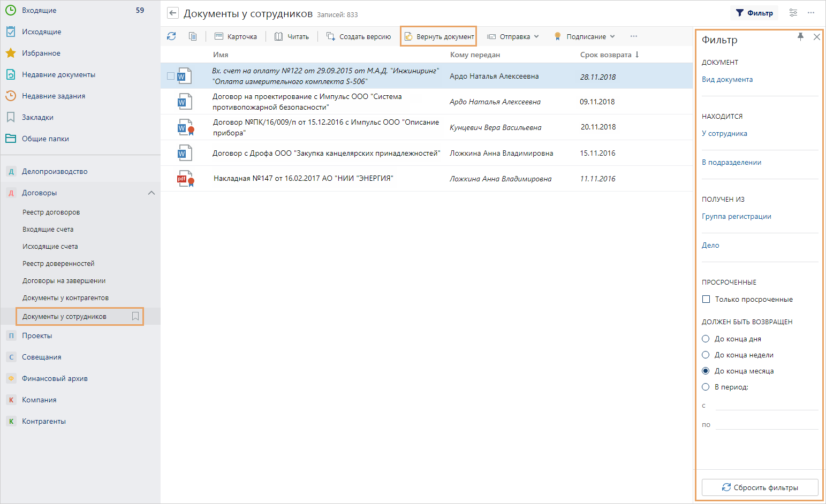
Task: Click the back arrow next to the title
Action: (x=172, y=13)
